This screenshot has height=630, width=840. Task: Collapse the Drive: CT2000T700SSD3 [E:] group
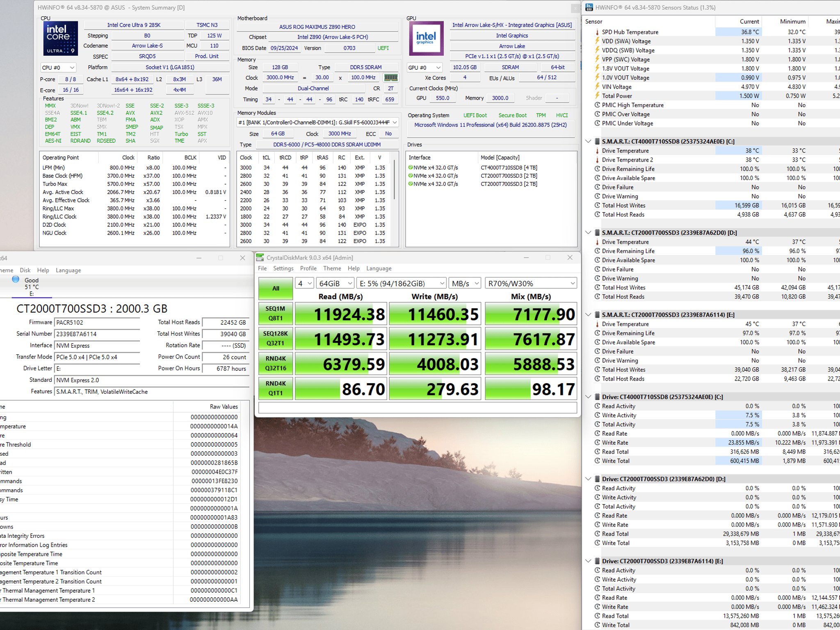pos(588,561)
